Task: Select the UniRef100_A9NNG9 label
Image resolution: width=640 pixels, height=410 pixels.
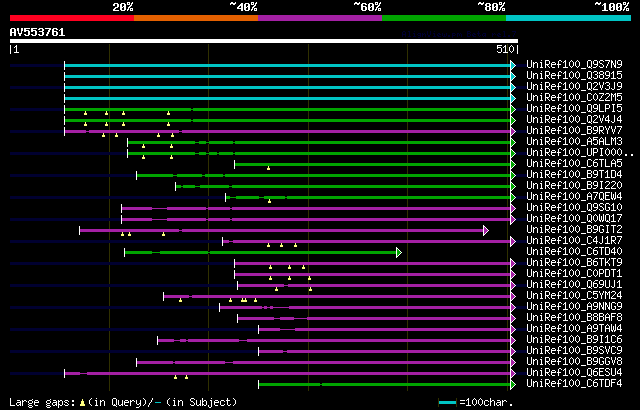Action: [x=574, y=307]
